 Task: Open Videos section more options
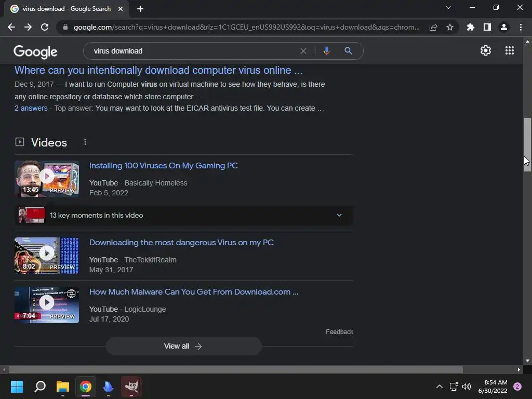(85, 142)
